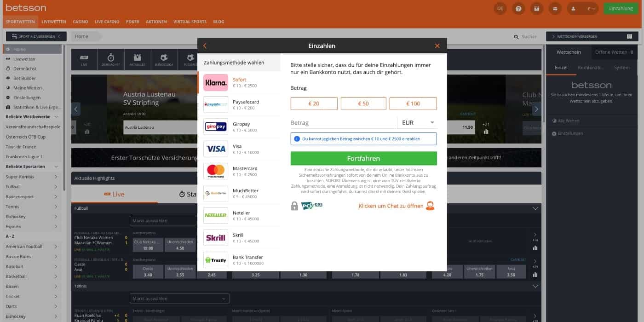Open the EUR currency dropdown
The image size is (644, 322).
tap(417, 123)
